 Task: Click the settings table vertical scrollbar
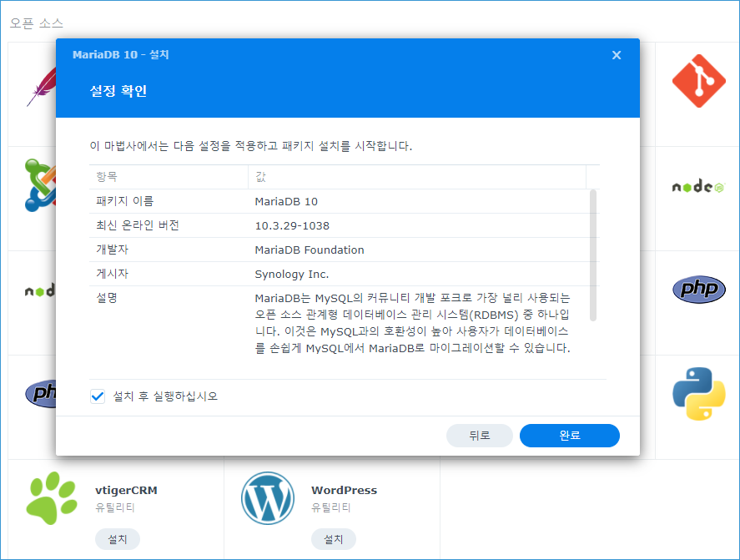point(593,255)
